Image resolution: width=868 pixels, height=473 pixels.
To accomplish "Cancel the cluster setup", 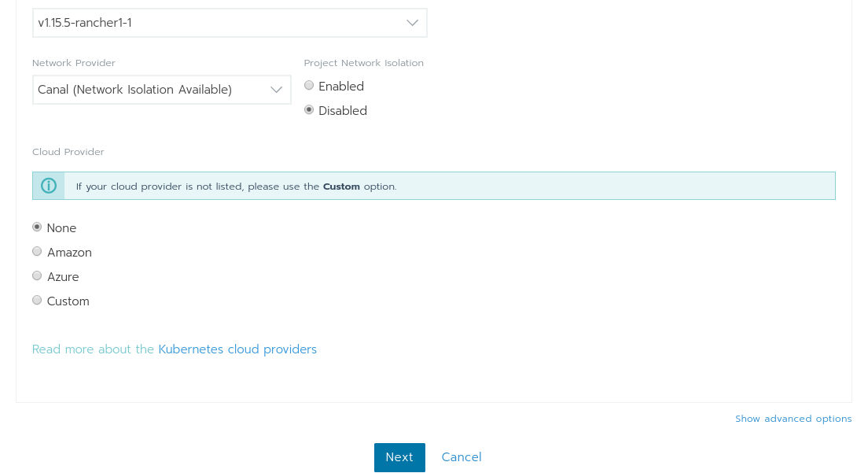I will coord(461,457).
